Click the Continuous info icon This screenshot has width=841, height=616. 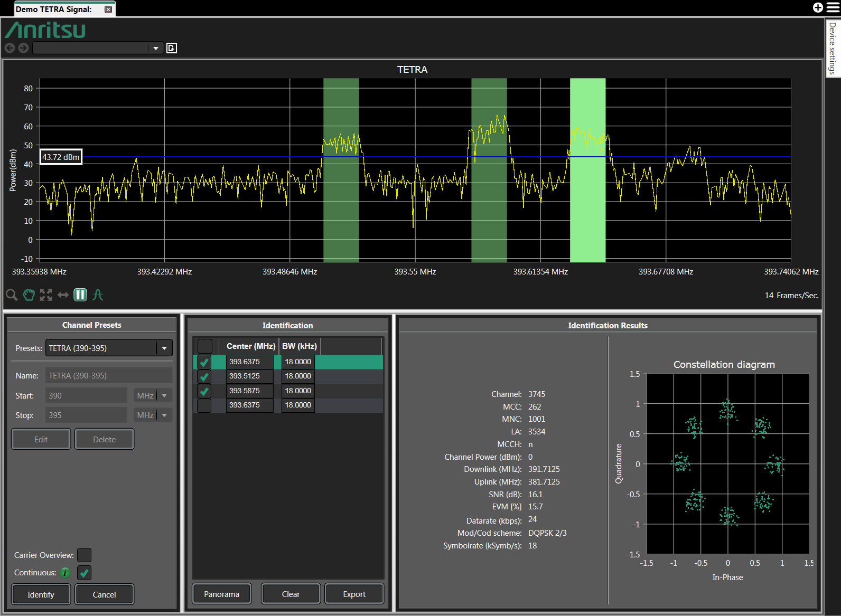click(65, 573)
